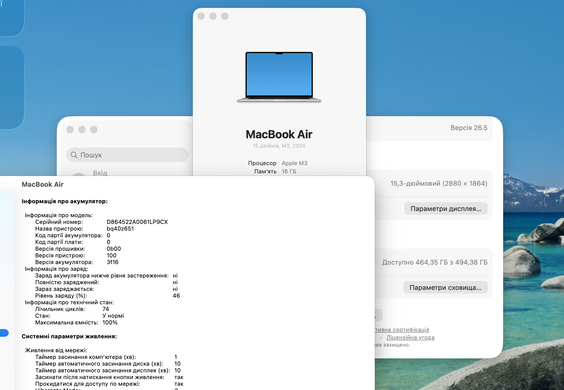The width and height of the screenshot is (564, 390).
Task: Click Таймер засинання комп'ютера (хв): row
Action: pyautogui.click(x=106, y=357)
